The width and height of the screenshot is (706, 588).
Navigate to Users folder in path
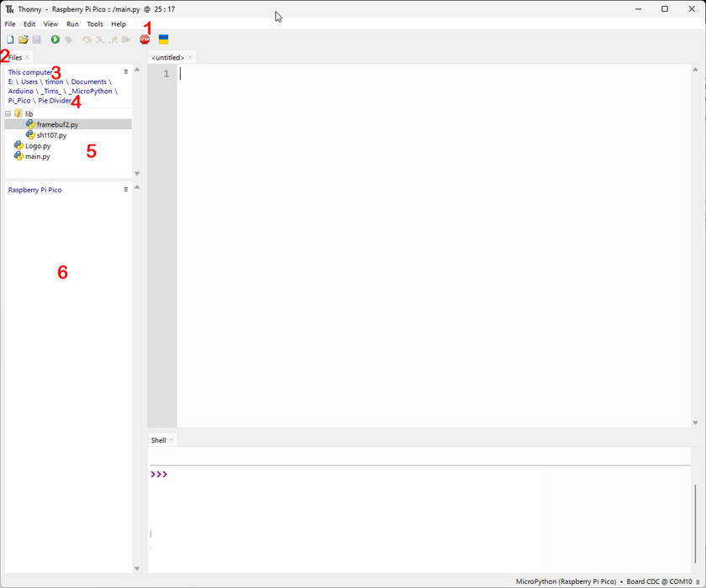coord(29,81)
